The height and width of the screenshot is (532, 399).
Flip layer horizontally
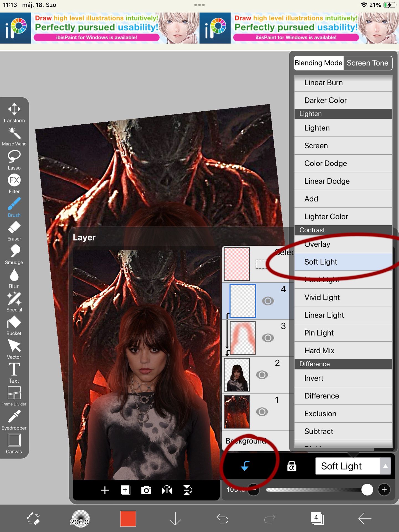tap(167, 490)
